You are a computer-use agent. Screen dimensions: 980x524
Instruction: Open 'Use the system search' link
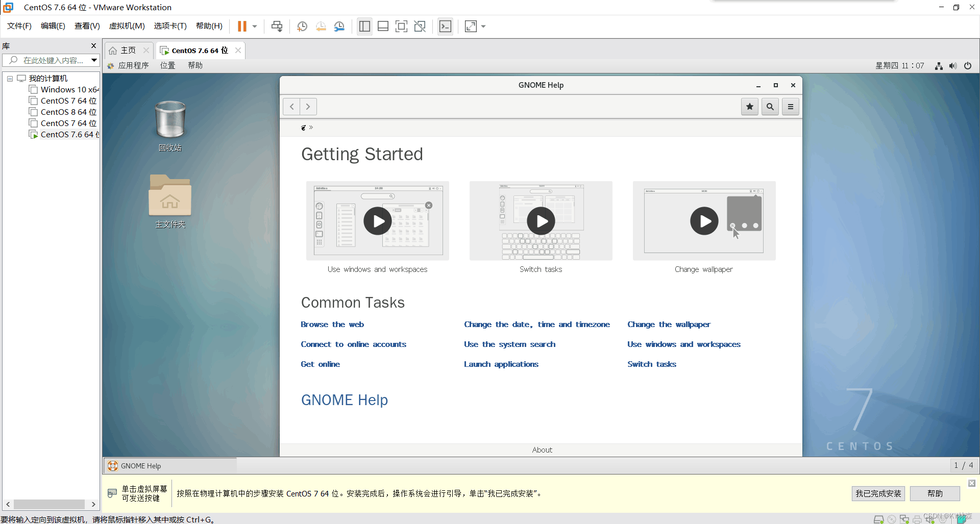point(510,344)
